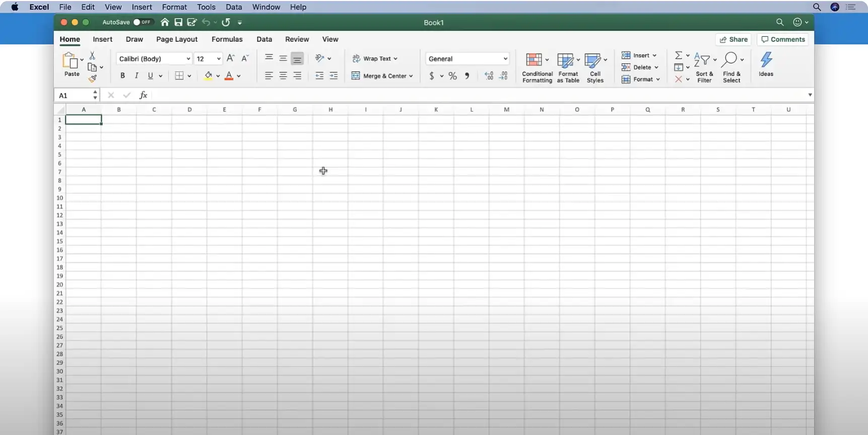Open the Comments pane button
Viewport: 868px width, 435px height.
[x=783, y=39]
